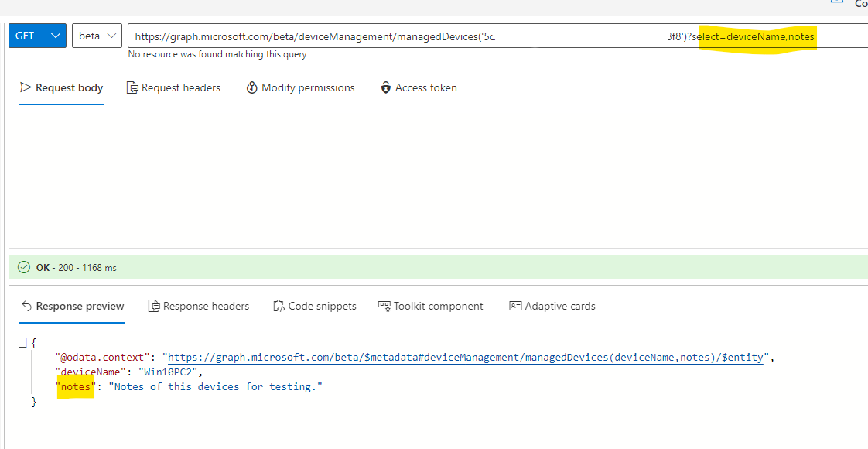Screen dimensions: 868x449
Task: Click the "@odata.context" key in response
Action: click(104, 357)
